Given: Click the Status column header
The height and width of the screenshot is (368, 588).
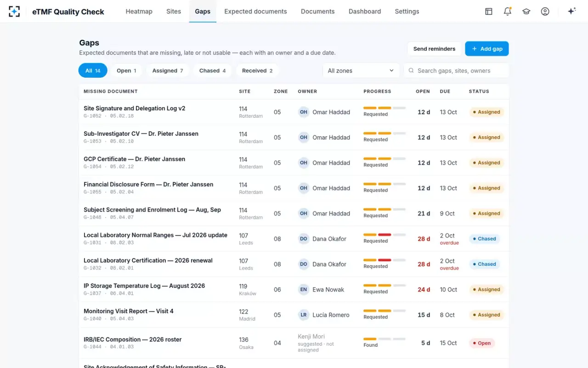Looking at the screenshot, I should pos(479,92).
